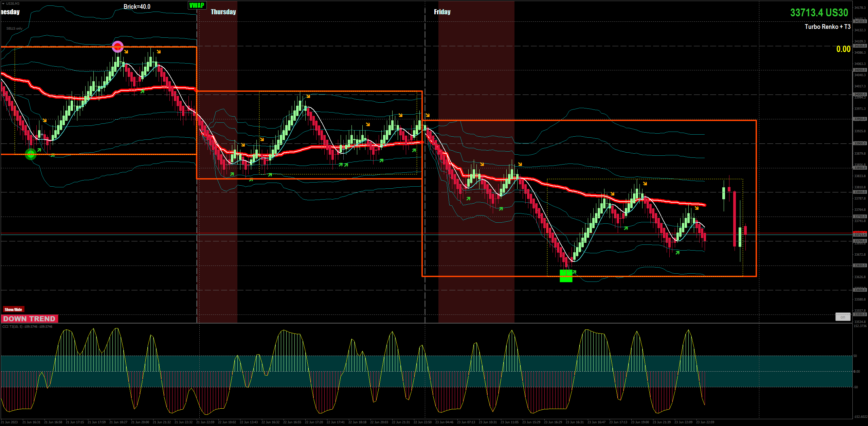Click the Friday day label
Image resolution: width=868 pixels, height=426 pixels.
click(x=442, y=12)
